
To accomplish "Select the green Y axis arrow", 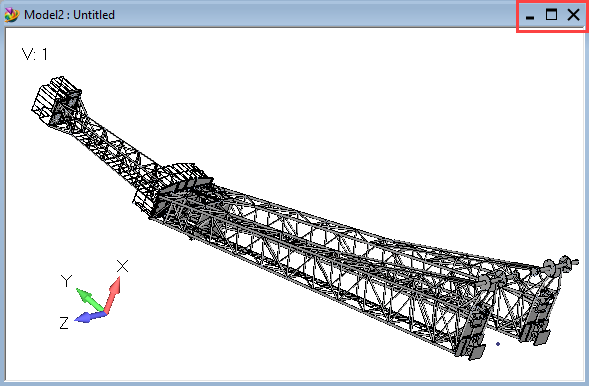I will tap(89, 299).
